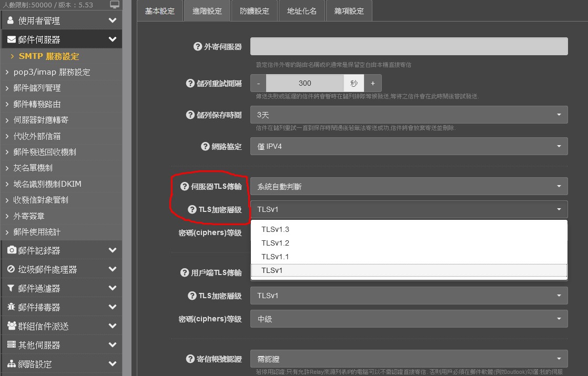Open the 防護設定 tab
The width and height of the screenshot is (588, 376).
254,11
